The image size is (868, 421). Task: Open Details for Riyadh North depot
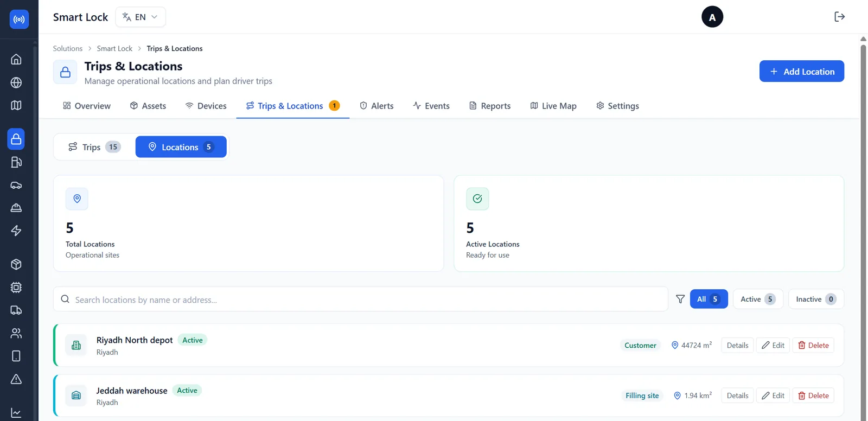point(737,345)
